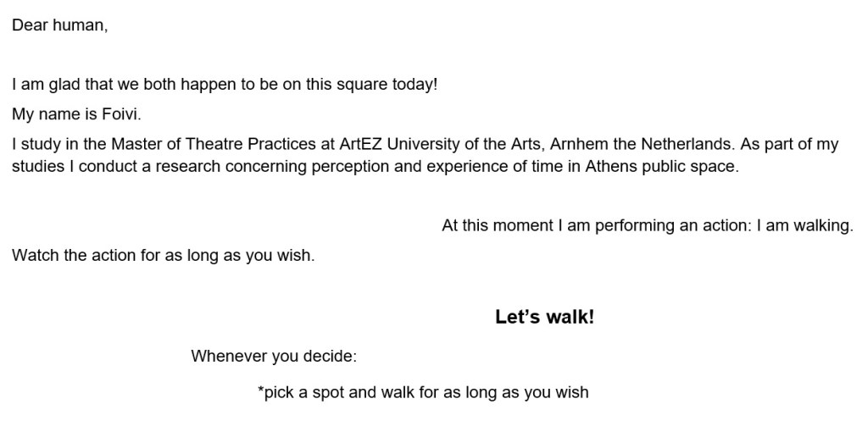868x443 pixels.
Task: Click the "Whenever you decide:" line
Action: tap(274, 356)
